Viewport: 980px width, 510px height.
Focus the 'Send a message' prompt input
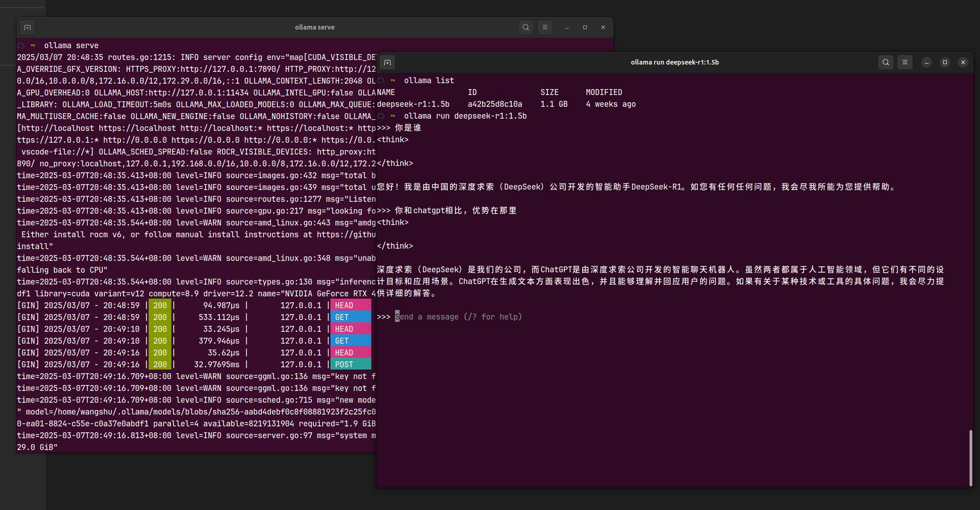point(458,317)
